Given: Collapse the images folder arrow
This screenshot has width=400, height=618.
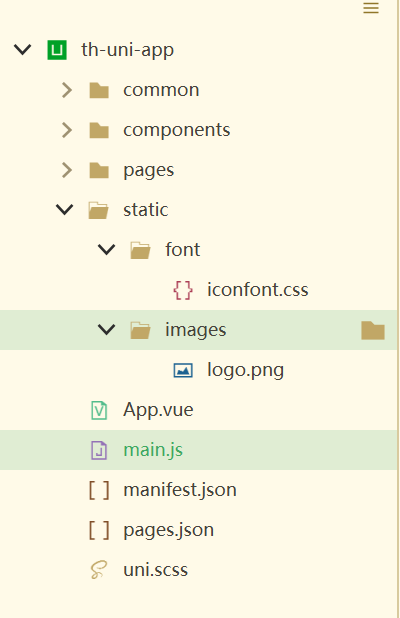Looking at the screenshot, I should (106, 329).
